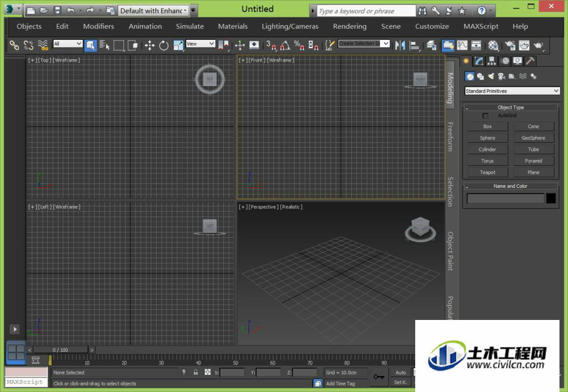Viewport: 568px width, 392px height.
Task: Click the Torus primitive button
Action: tap(487, 161)
